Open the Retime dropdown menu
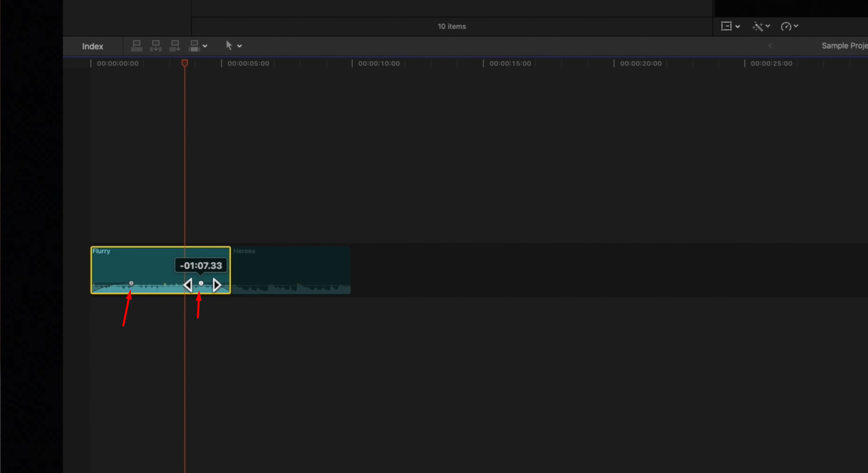 tap(796, 26)
